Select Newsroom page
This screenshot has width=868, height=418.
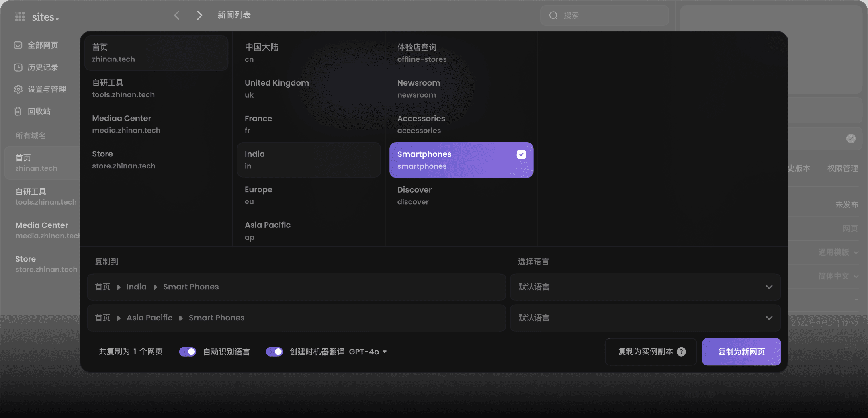point(461,88)
